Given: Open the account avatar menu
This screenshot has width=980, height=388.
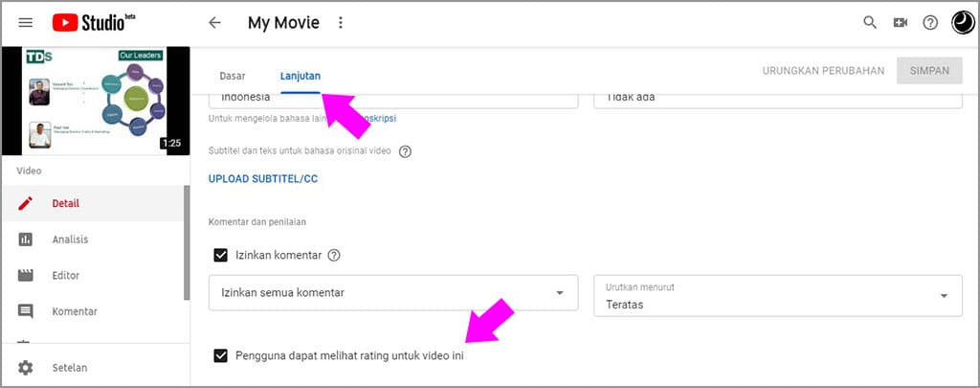Looking at the screenshot, I should point(962,23).
